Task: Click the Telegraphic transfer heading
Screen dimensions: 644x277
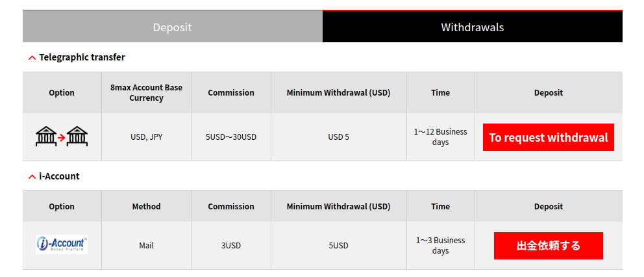Action: pos(82,57)
